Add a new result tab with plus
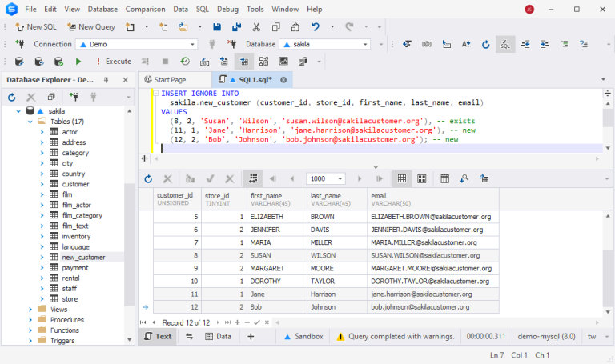The image size is (615, 364). point(251,336)
